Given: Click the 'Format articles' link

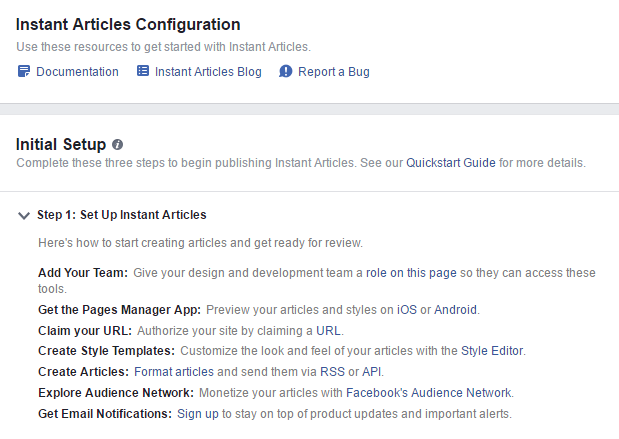Looking at the screenshot, I should pyautogui.click(x=174, y=371).
